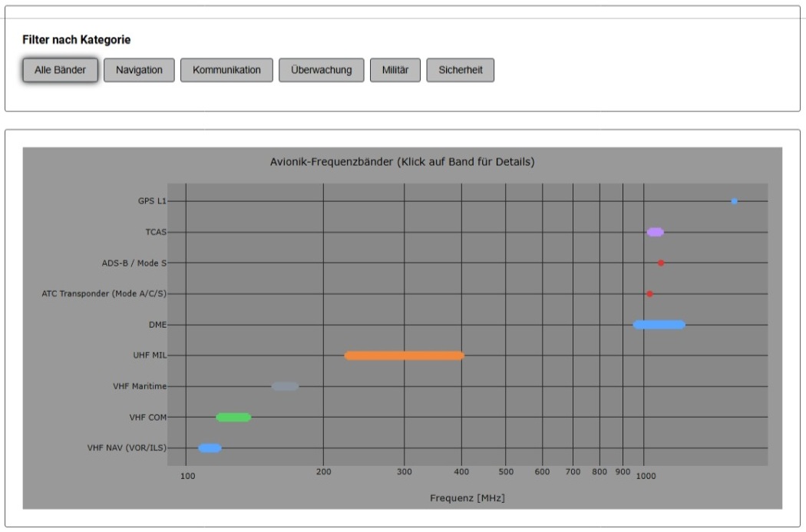Click the red ATC Transponder marker
The image size is (806, 532).
[649, 294]
